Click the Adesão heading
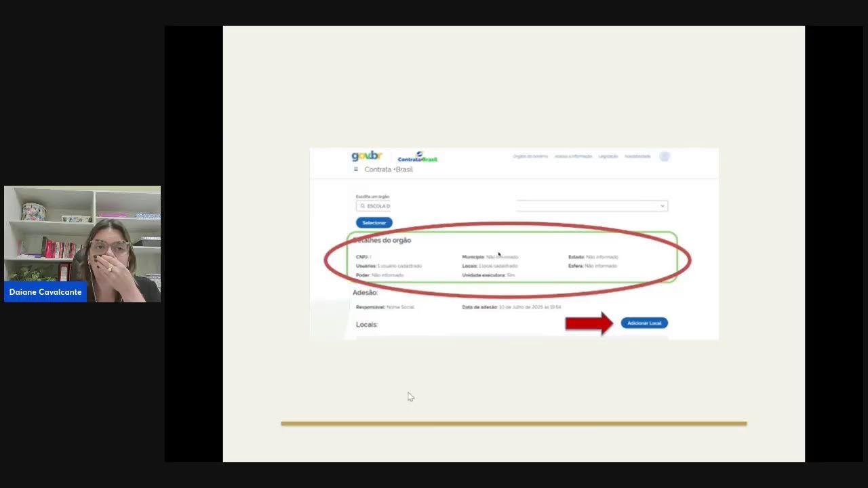The image size is (868, 488). [365, 293]
